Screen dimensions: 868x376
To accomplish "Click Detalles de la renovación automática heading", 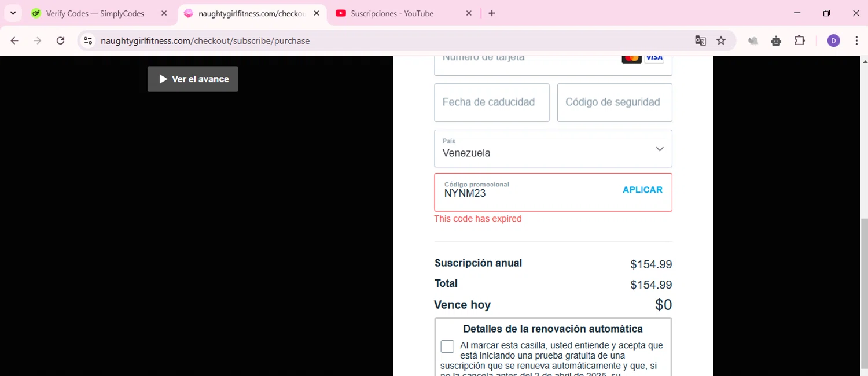I will [553, 329].
